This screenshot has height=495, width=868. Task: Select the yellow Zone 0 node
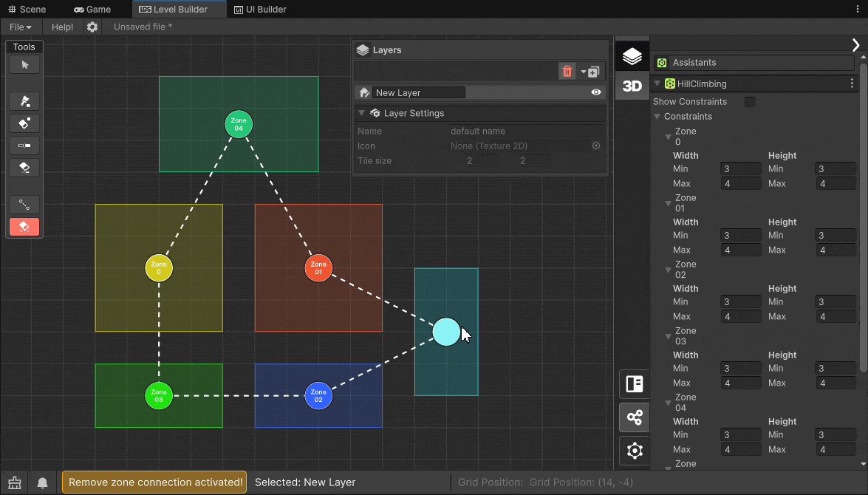coord(159,268)
